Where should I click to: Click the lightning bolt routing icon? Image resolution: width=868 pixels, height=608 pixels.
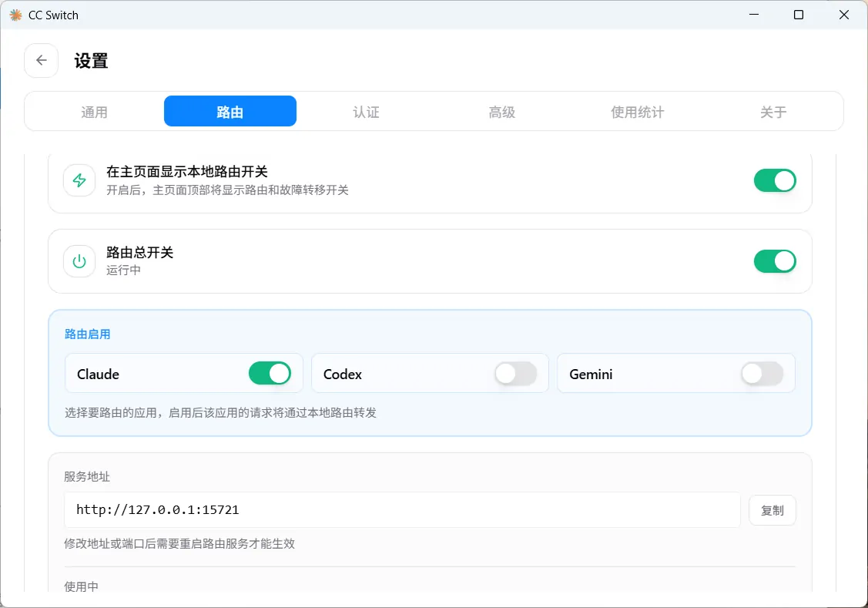pyautogui.click(x=79, y=180)
